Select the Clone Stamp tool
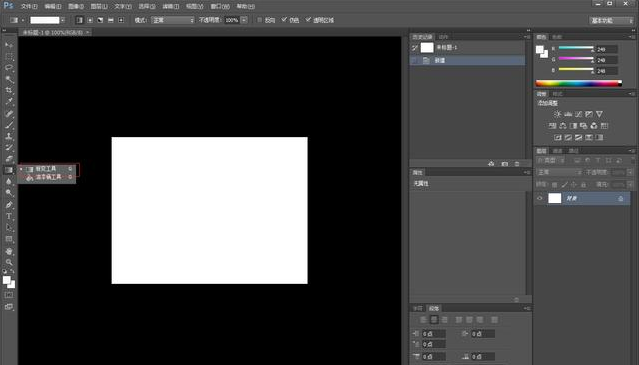The width and height of the screenshot is (639, 365). click(9, 136)
